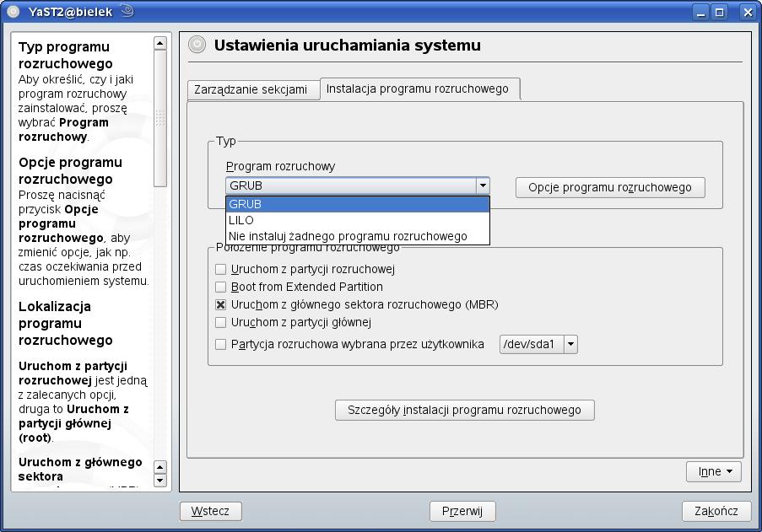The image size is (762, 532).
Task: Select GRUB in the dropdown list
Action: (x=358, y=204)
